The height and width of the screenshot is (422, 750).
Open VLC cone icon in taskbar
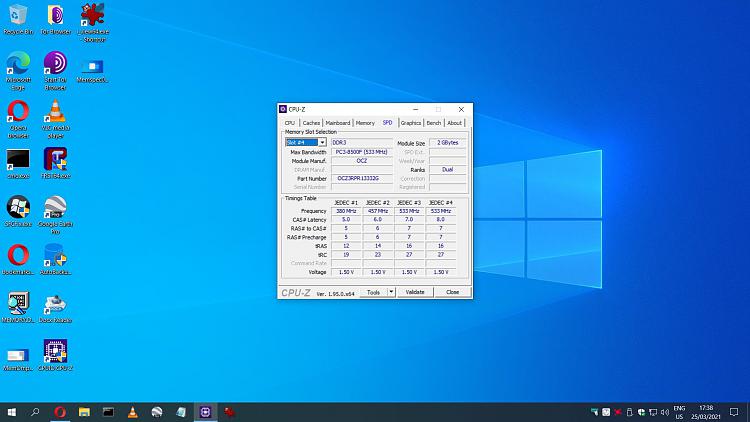(x=132, y=412)
